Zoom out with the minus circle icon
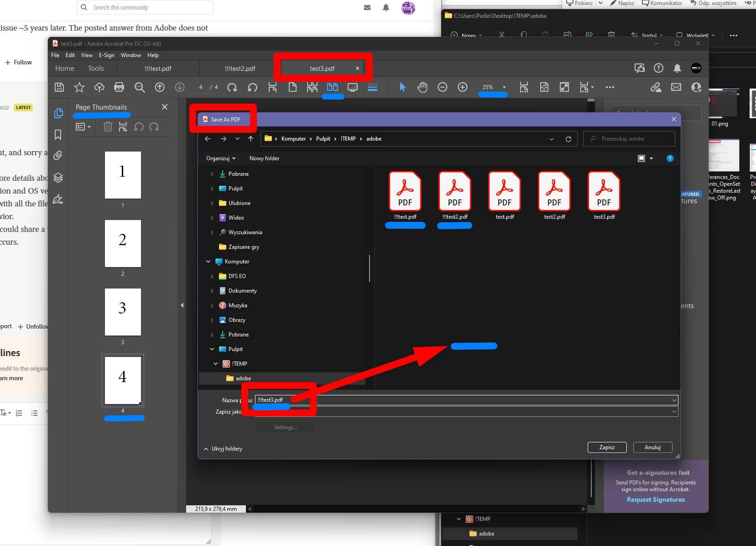 [443, 87]
